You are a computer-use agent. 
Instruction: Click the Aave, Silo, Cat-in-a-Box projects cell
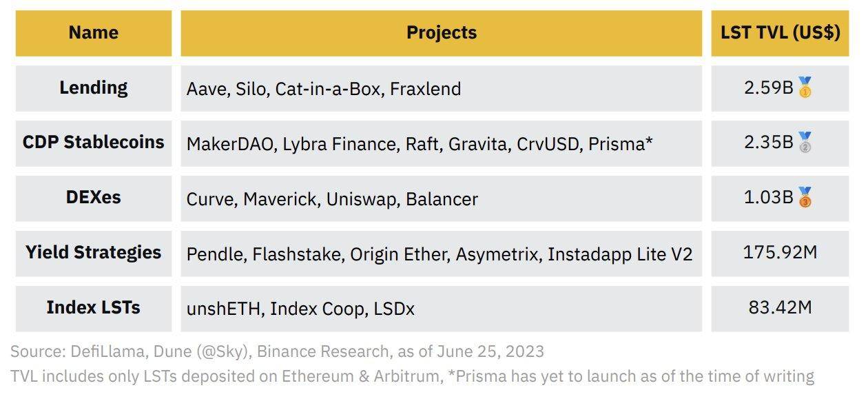tap(442, 88)
